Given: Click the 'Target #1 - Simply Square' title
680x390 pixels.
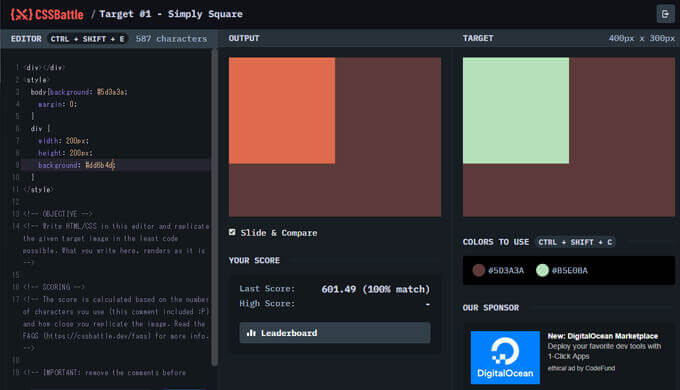Looking at the screenshot, I should tap(171, 14).
